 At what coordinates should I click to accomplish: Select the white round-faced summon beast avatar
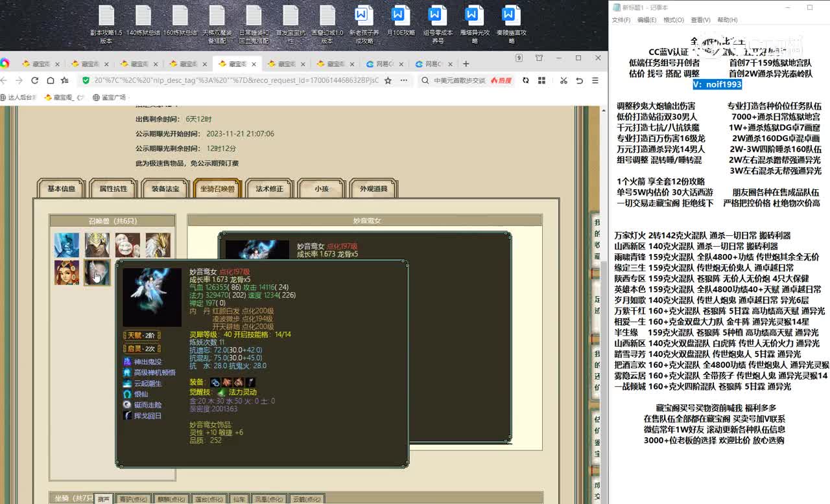[x=128, y=246]
